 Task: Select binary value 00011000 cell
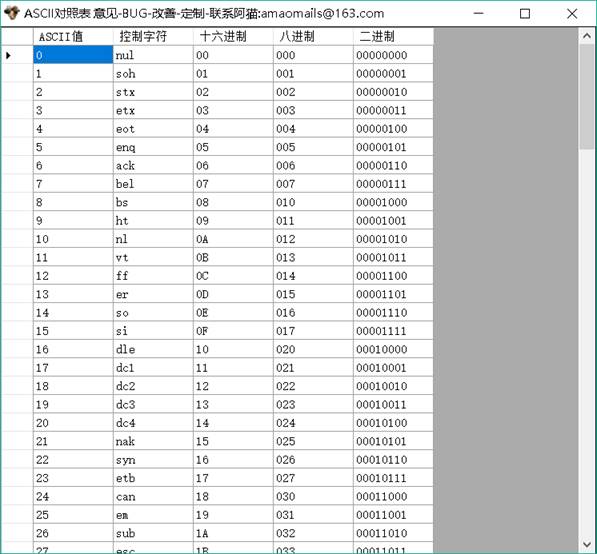(393, 496)
